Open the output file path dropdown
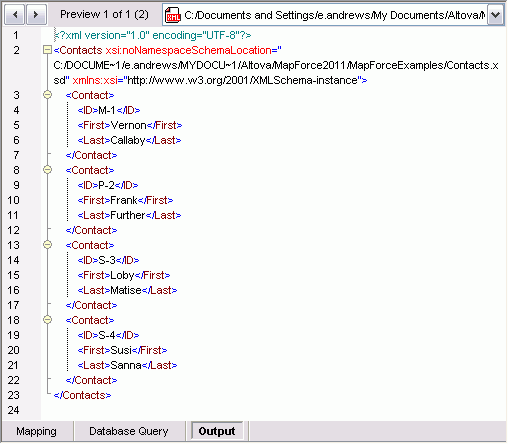 point(495,15)
